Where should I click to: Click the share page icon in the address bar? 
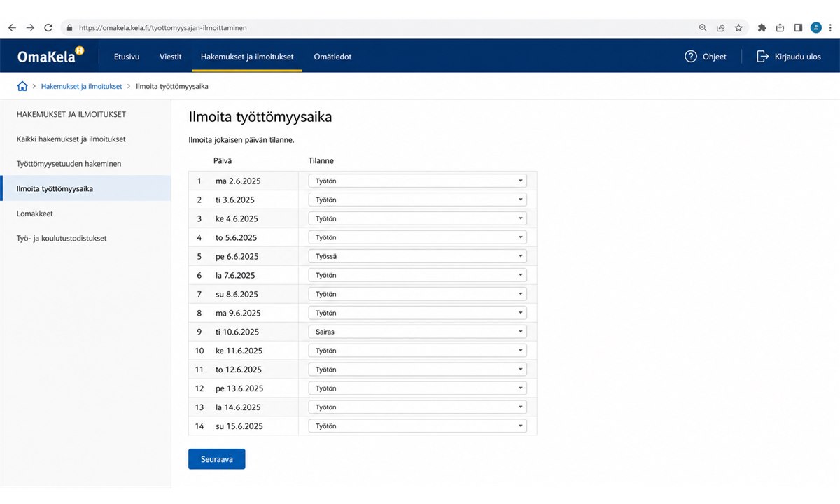pyautogui.click(x=720, y=28)
